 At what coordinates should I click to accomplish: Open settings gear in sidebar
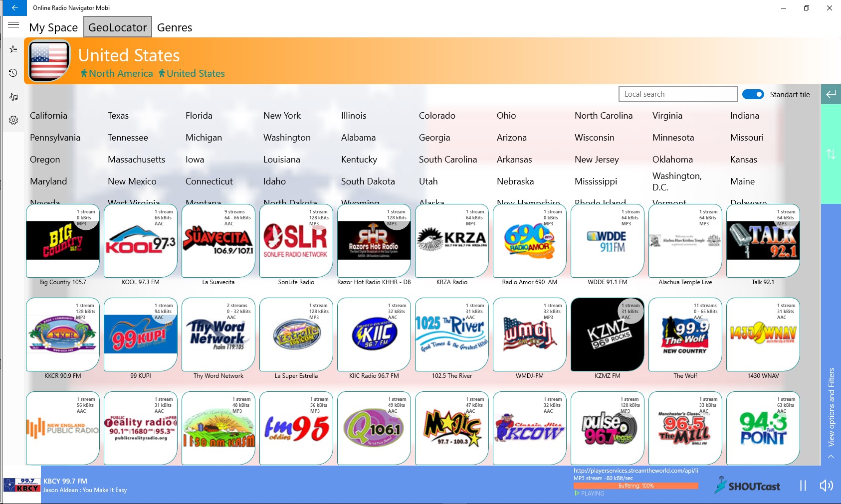pyautogui.click(x=13, y=120)
